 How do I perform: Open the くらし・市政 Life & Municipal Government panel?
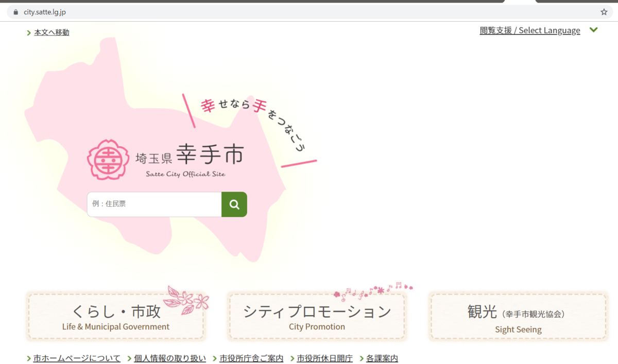click(116, 317)
